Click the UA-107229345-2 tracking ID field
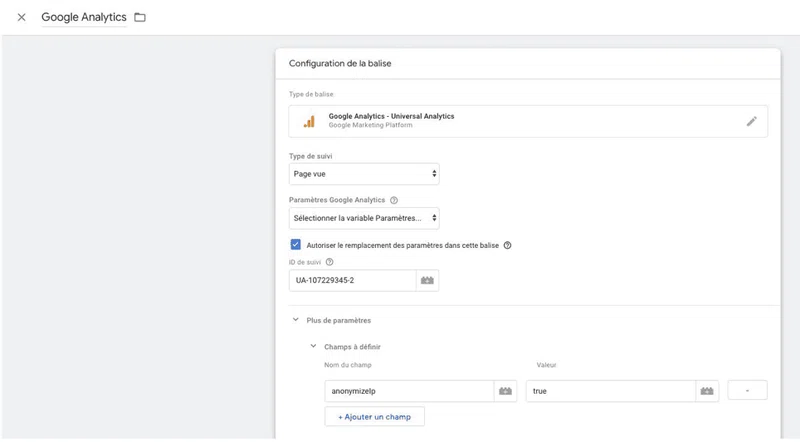Image resolution: width=800 pixels, height=442 pixels. [x=352, y=281]
